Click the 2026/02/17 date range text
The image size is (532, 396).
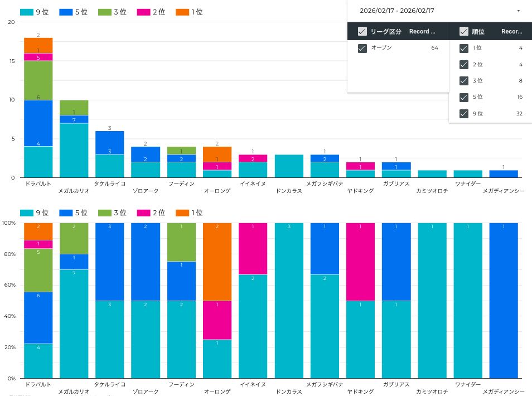coord(396,11)
